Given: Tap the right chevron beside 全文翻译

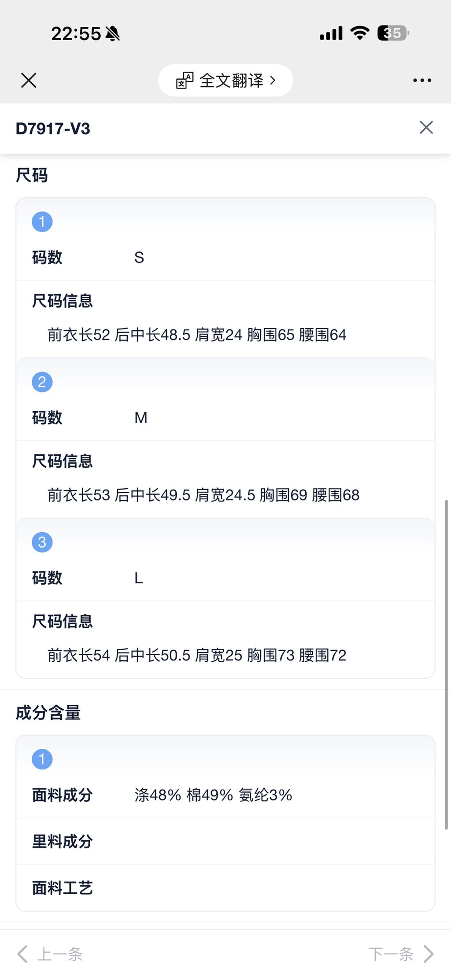Looking at the screenshot, I should click(273, 81).
